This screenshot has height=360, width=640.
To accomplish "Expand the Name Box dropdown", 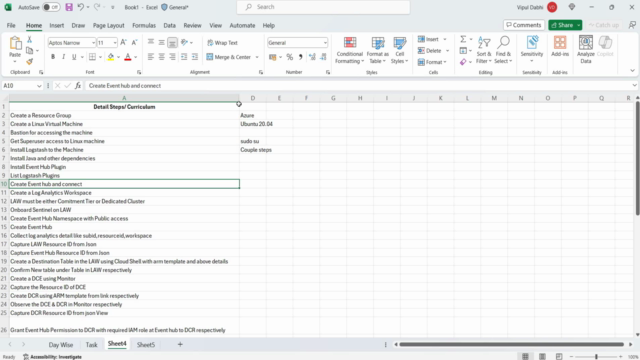I will (39, 86).
